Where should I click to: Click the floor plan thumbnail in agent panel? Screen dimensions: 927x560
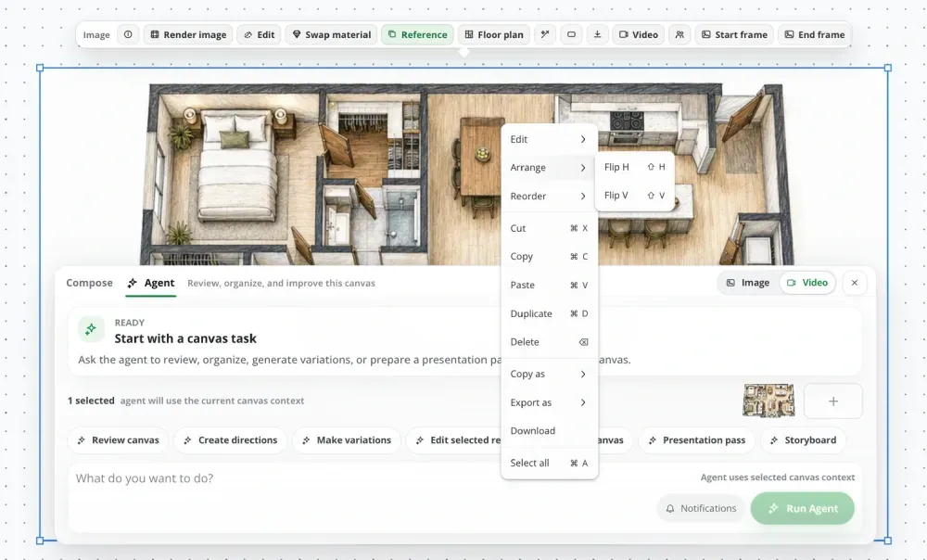pyautogui.click(x=768, y=401)
